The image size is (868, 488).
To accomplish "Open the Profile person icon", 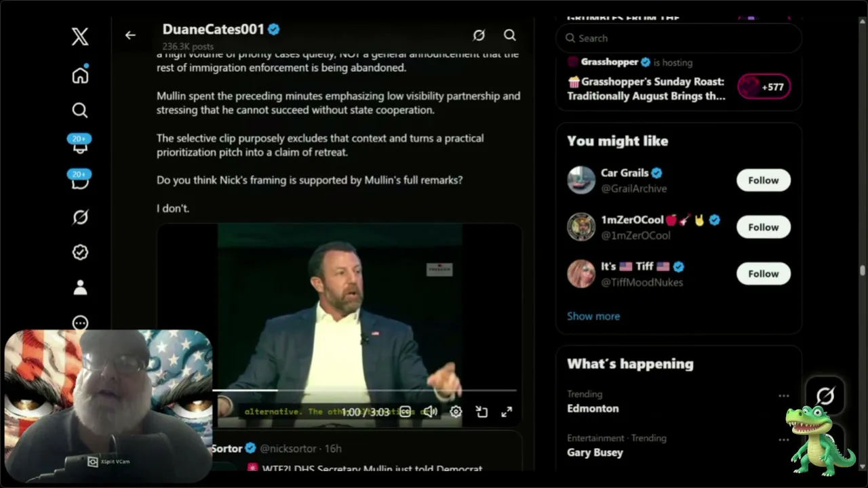I will (80, 287).
